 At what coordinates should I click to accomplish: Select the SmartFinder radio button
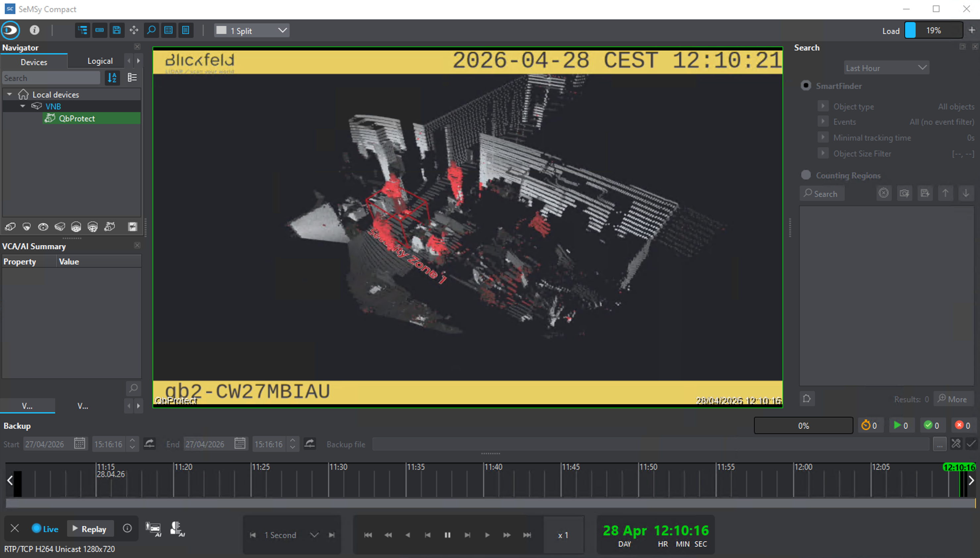tap(806, 85)
